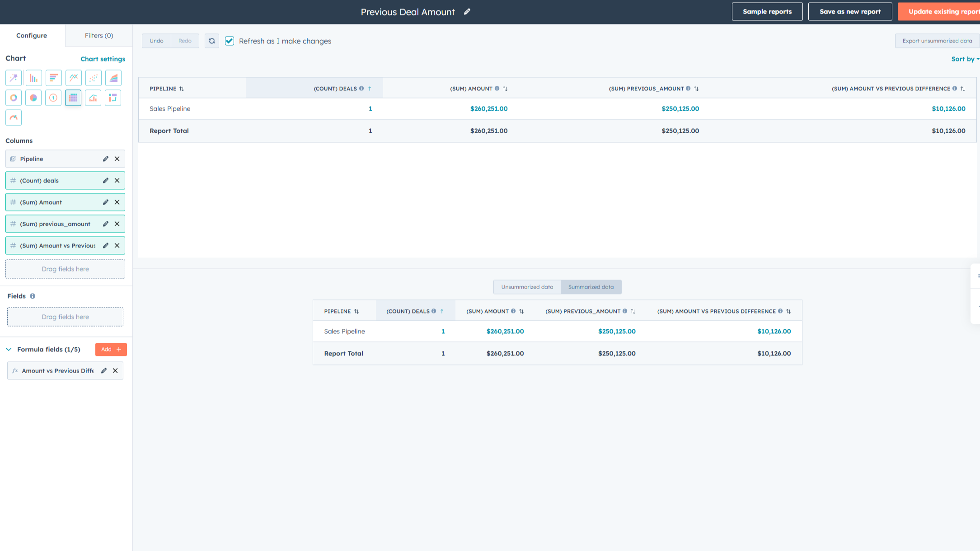Remove the (Sum) Amount column
This screenshot has height=551, width=980.
point(117,202)
